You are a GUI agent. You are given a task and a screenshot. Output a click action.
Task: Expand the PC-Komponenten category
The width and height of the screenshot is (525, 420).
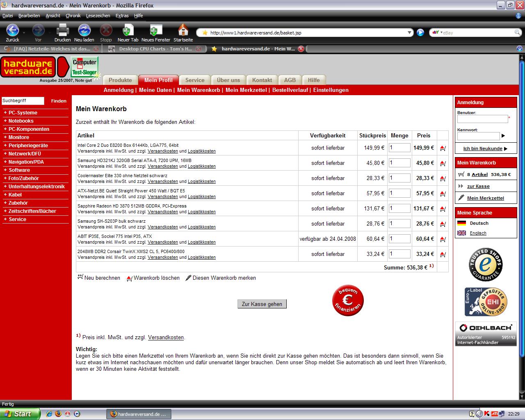29,129
